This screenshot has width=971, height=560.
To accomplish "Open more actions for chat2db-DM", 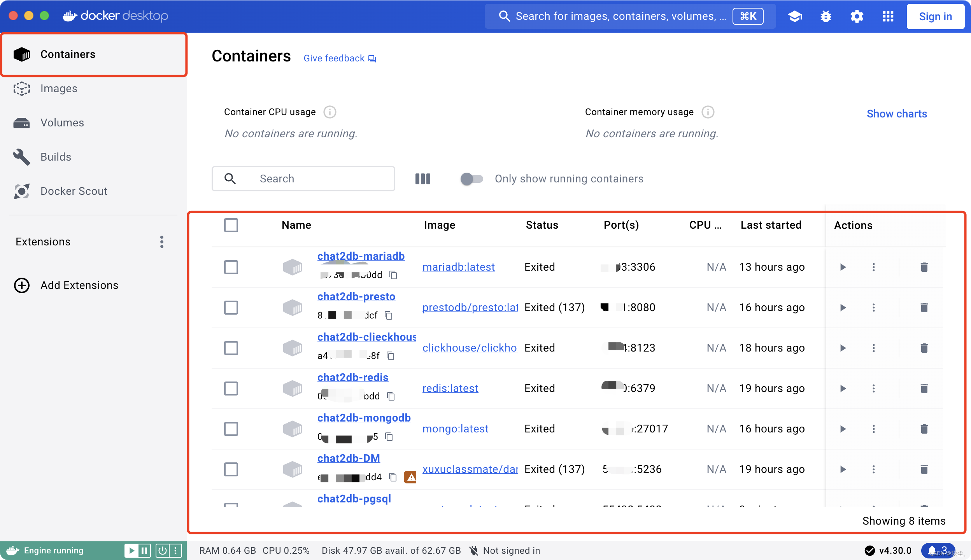I will pyautogui.click(x=874, y=469).
